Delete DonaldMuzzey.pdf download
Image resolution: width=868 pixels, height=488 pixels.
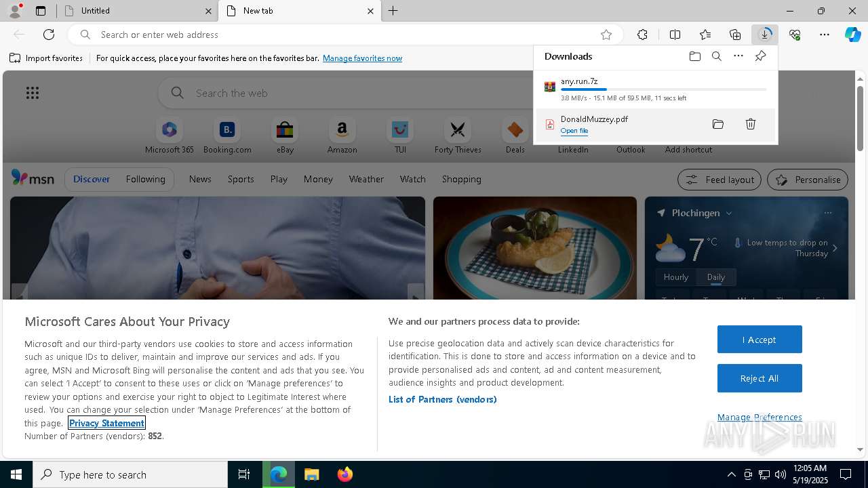coord(751,124)
